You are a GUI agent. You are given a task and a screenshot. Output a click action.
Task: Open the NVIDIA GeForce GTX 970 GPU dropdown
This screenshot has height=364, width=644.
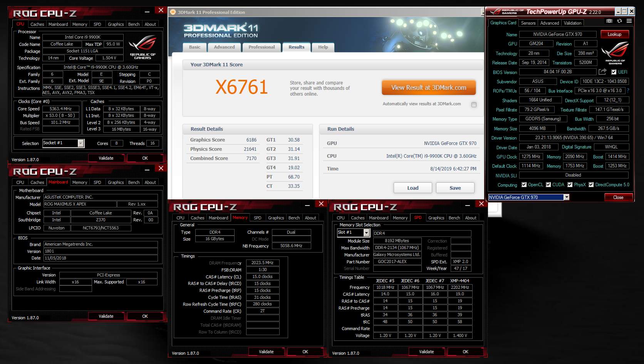[x=566, y=197]
